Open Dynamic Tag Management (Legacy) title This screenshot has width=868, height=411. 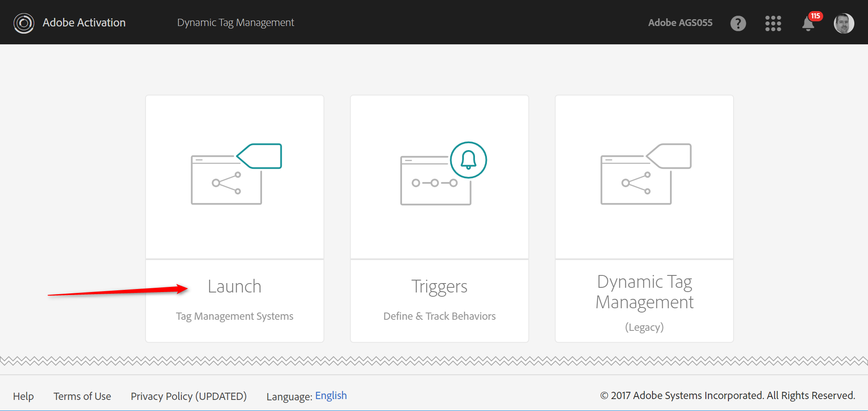click(644, 292)
